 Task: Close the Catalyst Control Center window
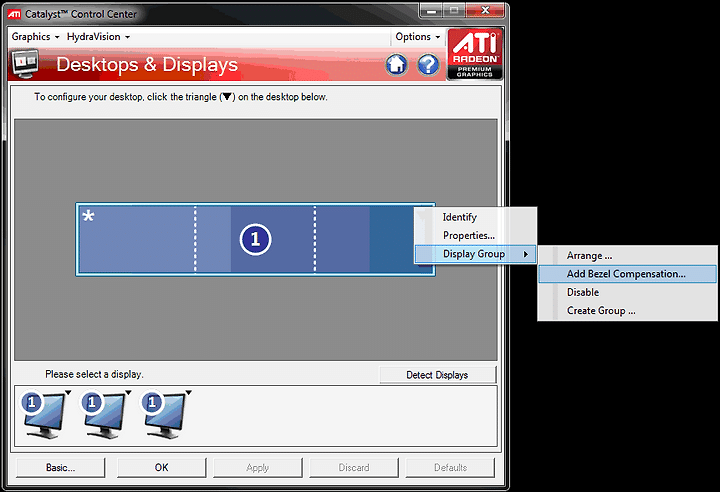pyautogui.click(x=485, y=11)
